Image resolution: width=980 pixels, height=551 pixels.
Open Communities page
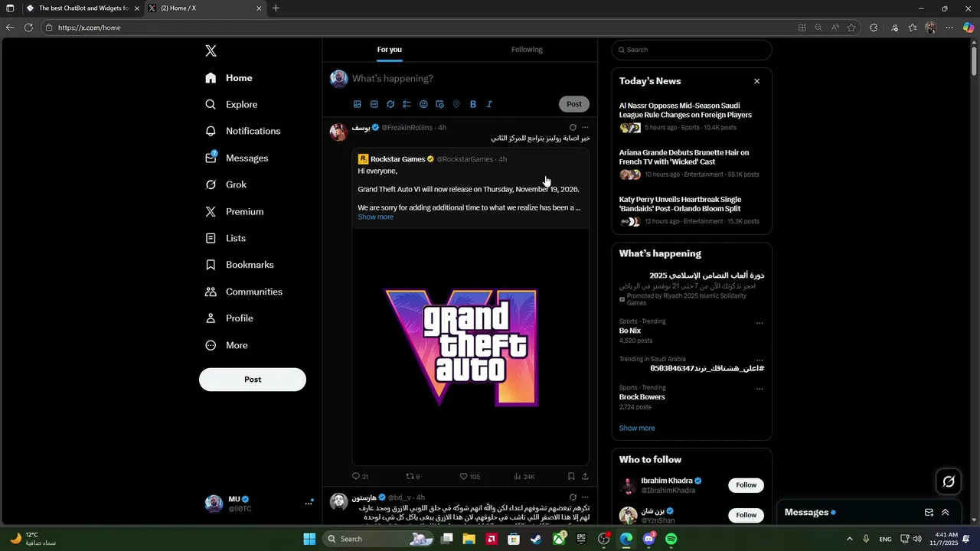pyautogui.click(x=243, y=292)
